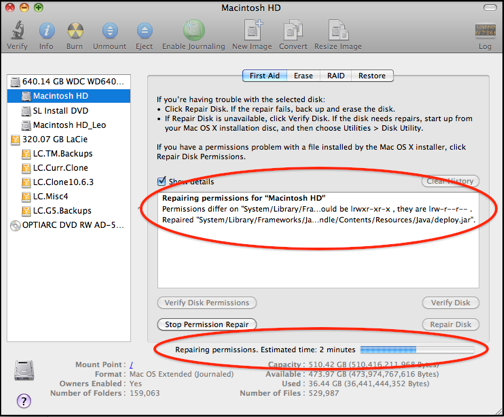
Task: Click the Unmount toolbar icon
Action: 110,31
